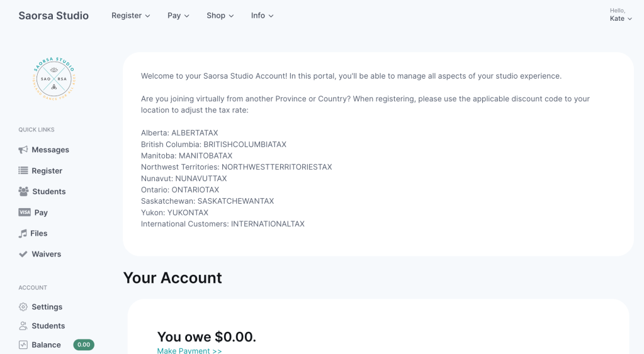Expand the Register dropdown in top navigation
The image size is (644, 354).
pyautogui.click(x=130, y=16)
